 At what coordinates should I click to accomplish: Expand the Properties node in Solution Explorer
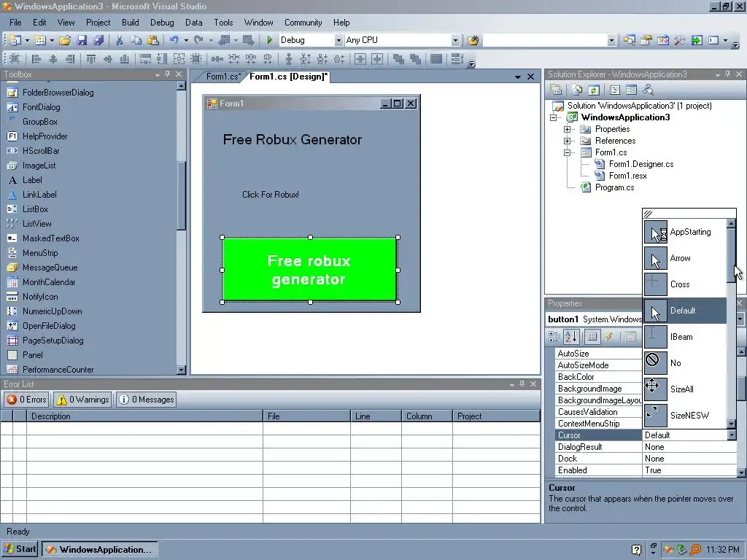(567, 130)
